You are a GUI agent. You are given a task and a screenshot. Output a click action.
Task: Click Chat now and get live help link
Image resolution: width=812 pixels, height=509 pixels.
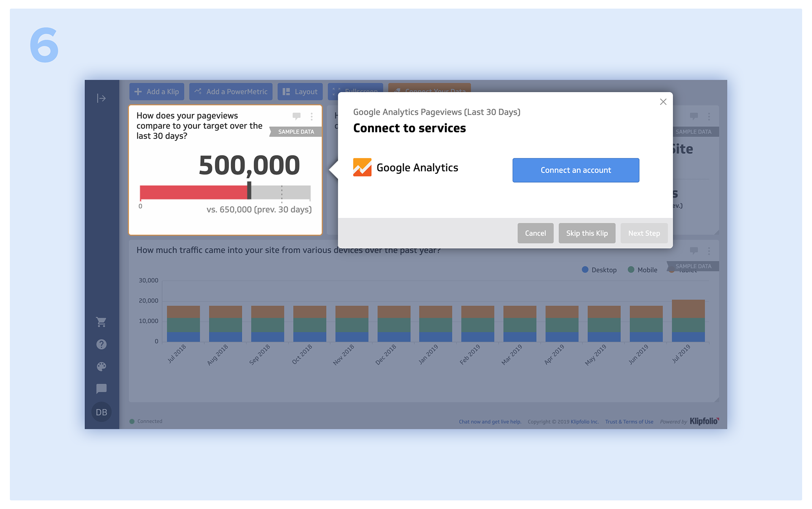(x=490, y=422)
